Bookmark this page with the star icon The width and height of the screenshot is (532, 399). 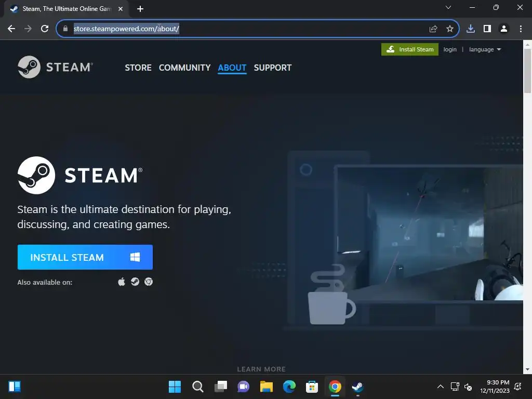[x=450, y=29]
